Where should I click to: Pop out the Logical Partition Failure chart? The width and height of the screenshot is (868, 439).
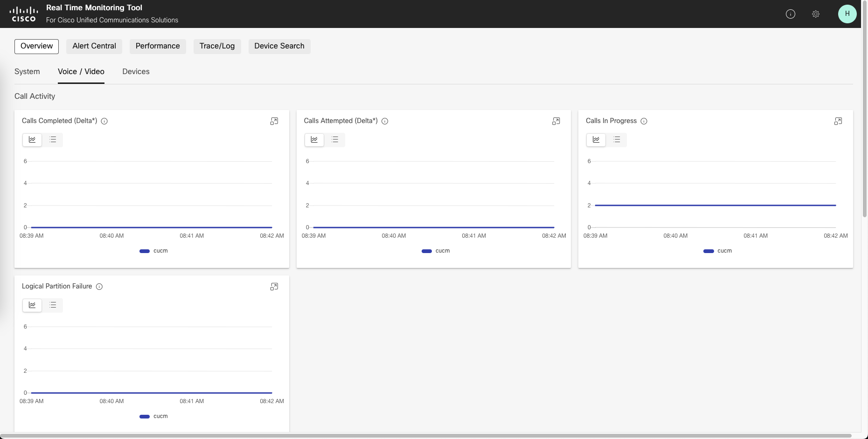coord(274,287)
